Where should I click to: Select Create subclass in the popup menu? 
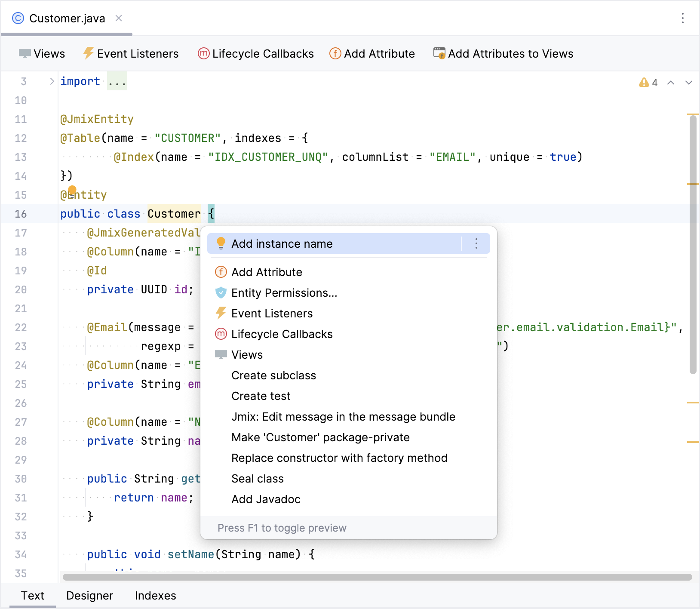[273, 375]
